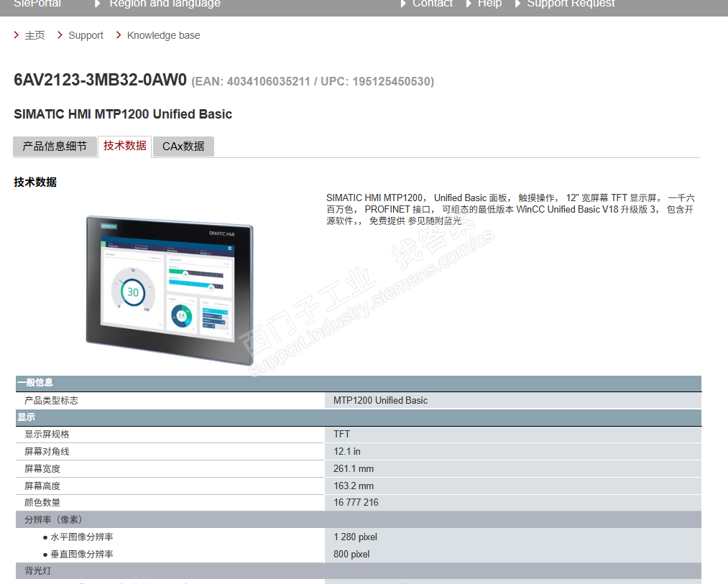Click the 屏幕宽度 row label
Viewport: 728px width, 584px height.
click(x=42, y=469)
